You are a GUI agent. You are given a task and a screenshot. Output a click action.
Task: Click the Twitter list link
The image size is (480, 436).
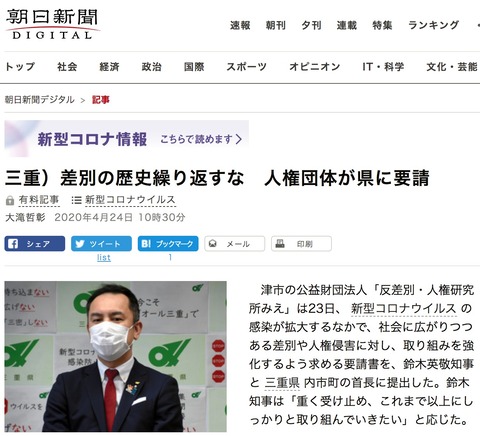click(104, 258)
